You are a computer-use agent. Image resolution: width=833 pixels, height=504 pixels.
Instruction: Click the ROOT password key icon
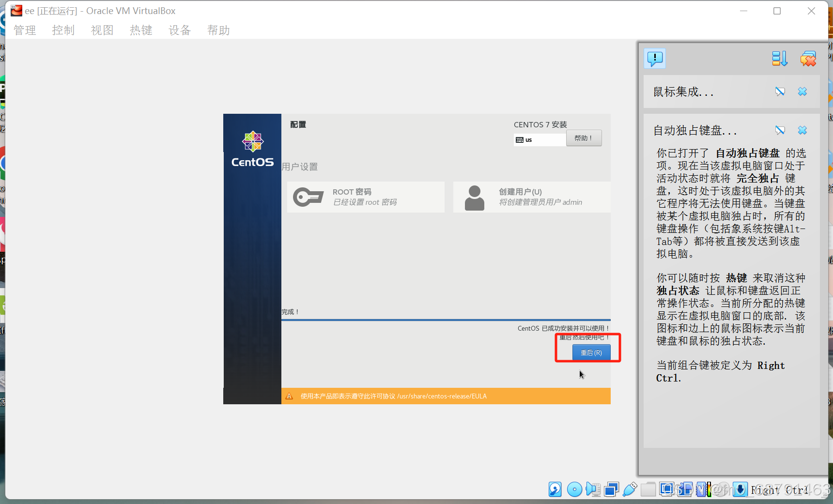coord(308,197)
